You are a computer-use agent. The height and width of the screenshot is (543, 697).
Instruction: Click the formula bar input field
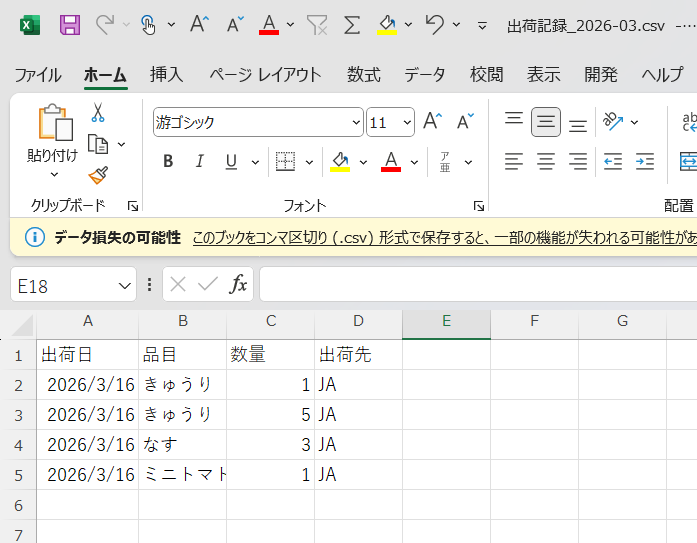click(478, 284)
